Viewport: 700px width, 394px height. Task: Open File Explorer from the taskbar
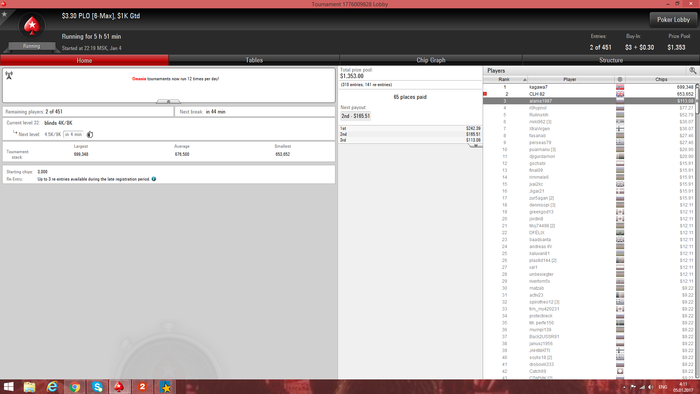coord(29,387)
